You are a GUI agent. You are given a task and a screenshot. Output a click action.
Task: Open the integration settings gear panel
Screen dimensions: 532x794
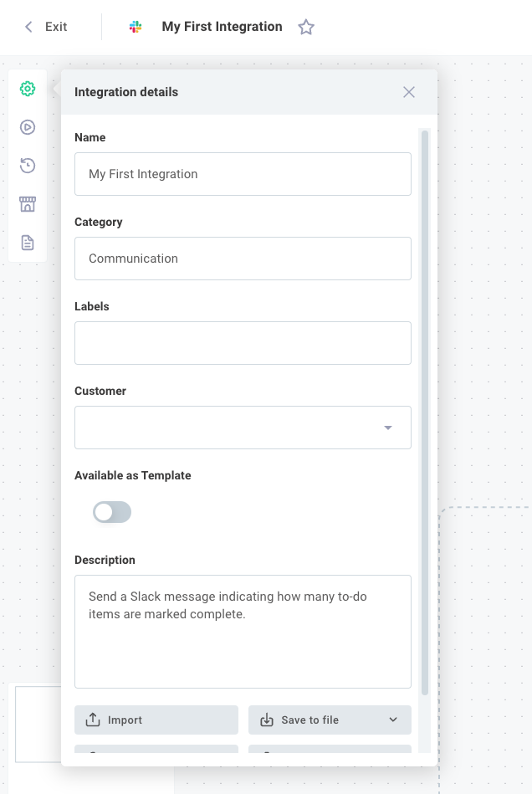click(x=28, y=88)
